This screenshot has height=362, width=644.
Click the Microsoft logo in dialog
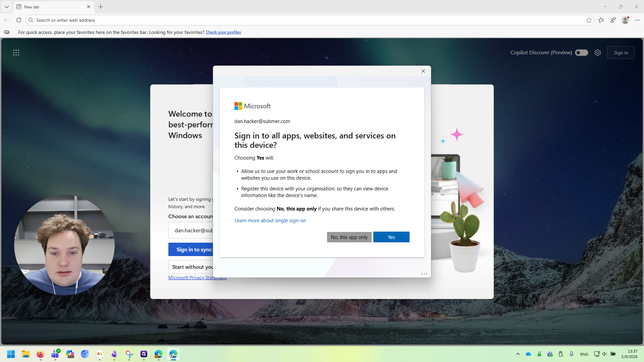click(x=253, y=106)
